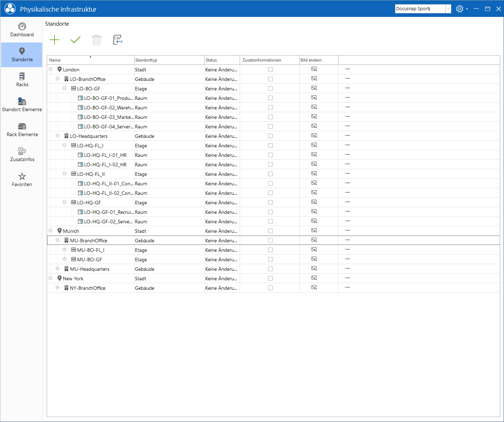
Task: Change image icon for MU-BranchOffice row
Action: [x=314, y=240]
